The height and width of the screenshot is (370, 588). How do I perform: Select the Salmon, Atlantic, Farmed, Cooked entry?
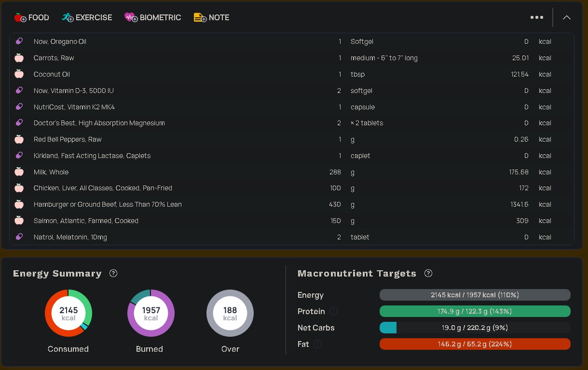(x=292, y=221)
